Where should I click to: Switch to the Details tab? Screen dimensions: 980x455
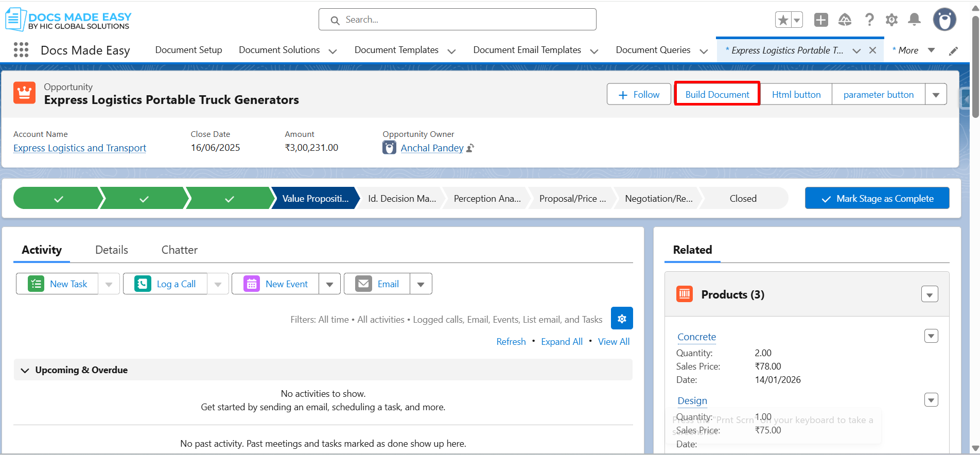(x=112, y=250)
